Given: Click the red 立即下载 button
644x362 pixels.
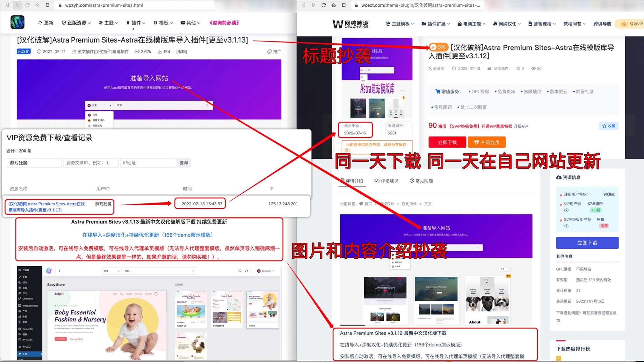Looking at the screenshot, I should (447, 142).
